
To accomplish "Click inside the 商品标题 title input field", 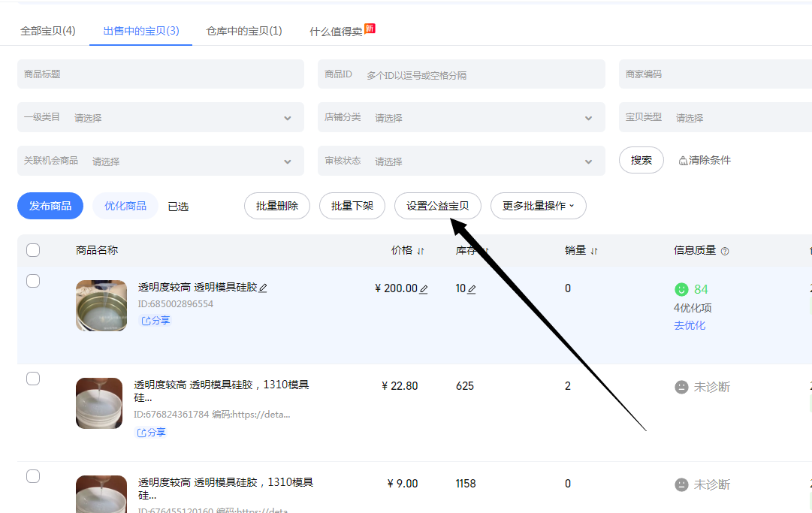I will [161, 74].
